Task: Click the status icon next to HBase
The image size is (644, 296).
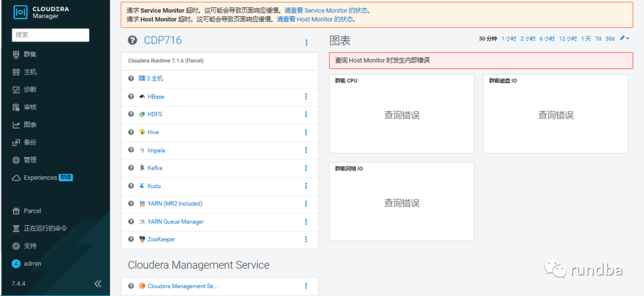Action: 131,96
